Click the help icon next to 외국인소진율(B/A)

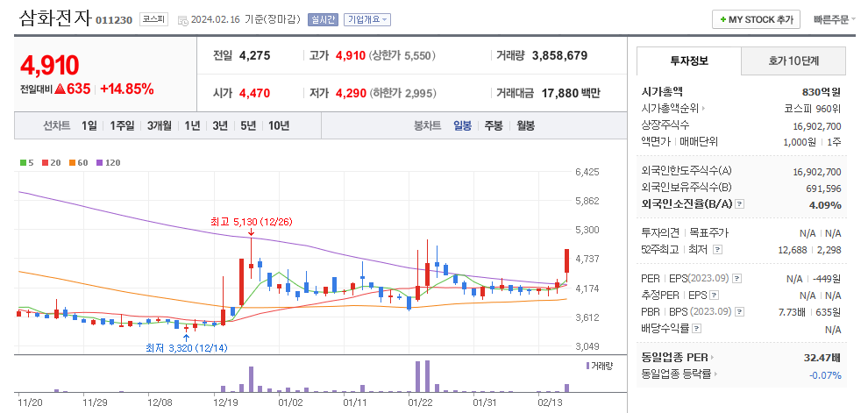click(740, 204)
